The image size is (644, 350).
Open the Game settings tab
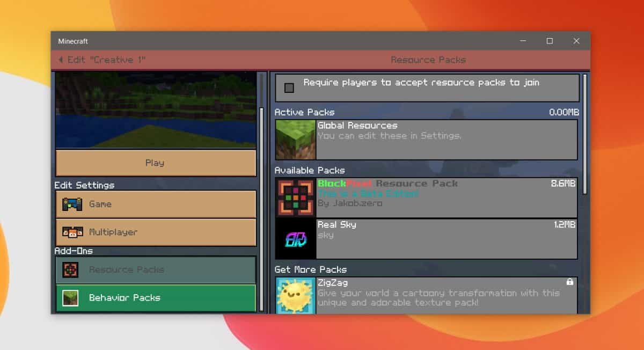tap(156, 204)
